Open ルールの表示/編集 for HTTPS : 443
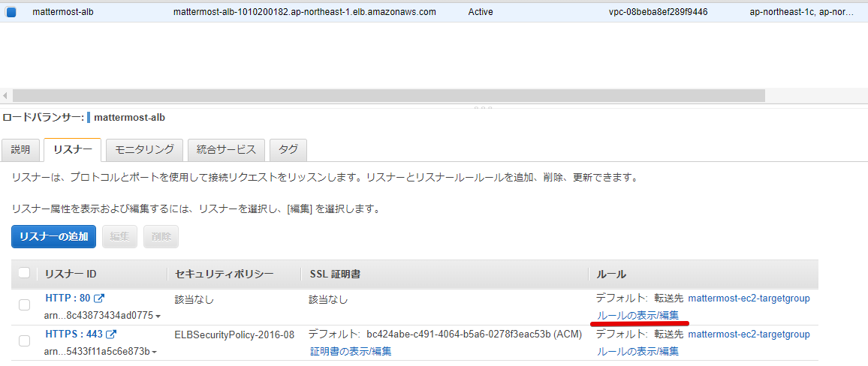This screenshot has height=366, width=868. tap(637, 352)
